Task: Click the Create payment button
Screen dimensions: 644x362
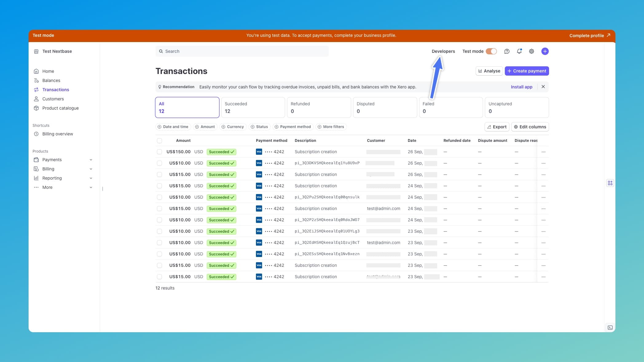Action: tap(527, 71)
